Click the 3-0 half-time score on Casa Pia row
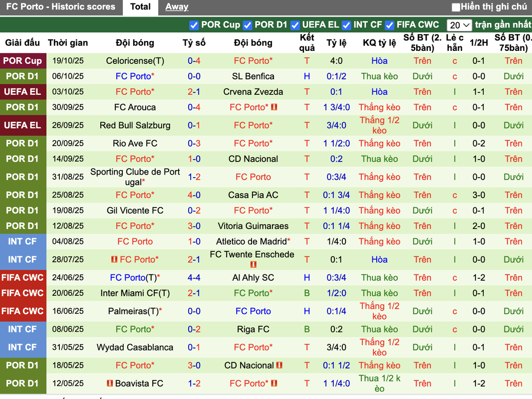This screenshot has height=399, width=532. pos(479,196)
